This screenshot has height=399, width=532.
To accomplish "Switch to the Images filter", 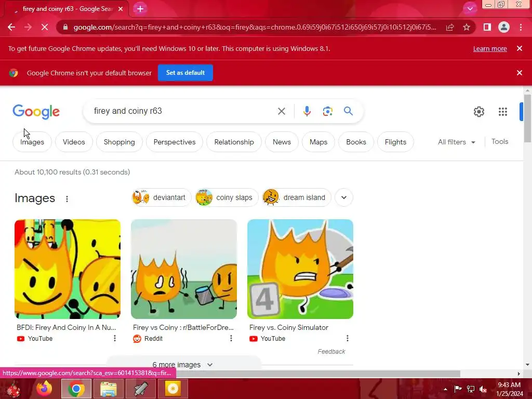I will coord(32,142).
